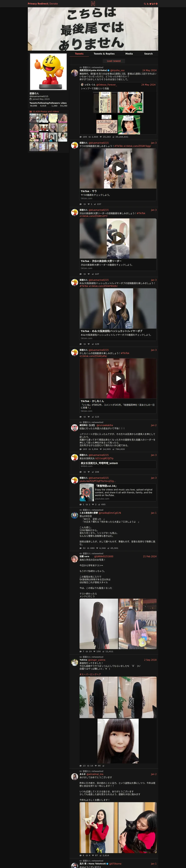186x868 pixels.
Task: Open the About question mark icon
Action: (x=154, y=4)
